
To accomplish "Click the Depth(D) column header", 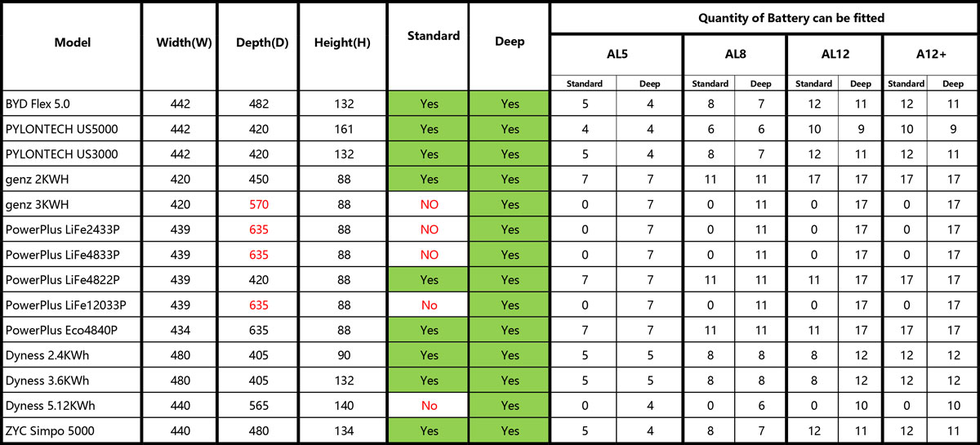I will [x=258, y=42].
